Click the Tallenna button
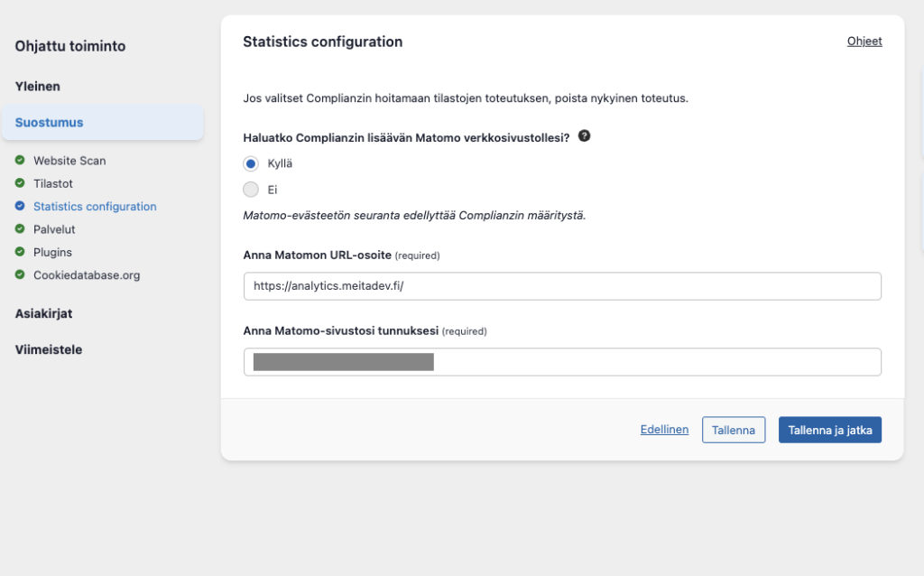 (733, 431)
